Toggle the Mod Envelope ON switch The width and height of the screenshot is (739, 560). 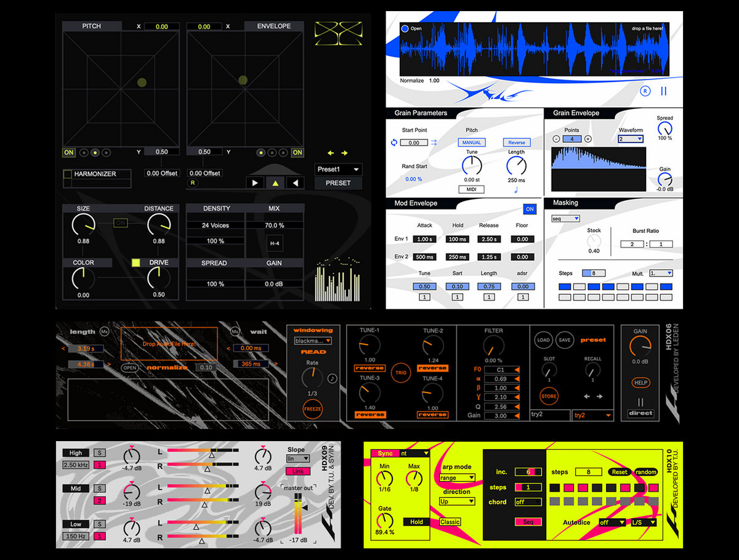point(529,209)
